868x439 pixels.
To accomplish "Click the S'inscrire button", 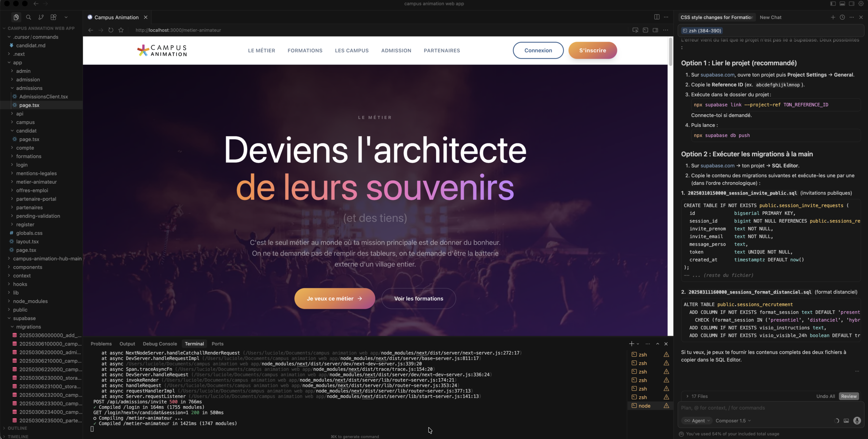I will (592, 51).
